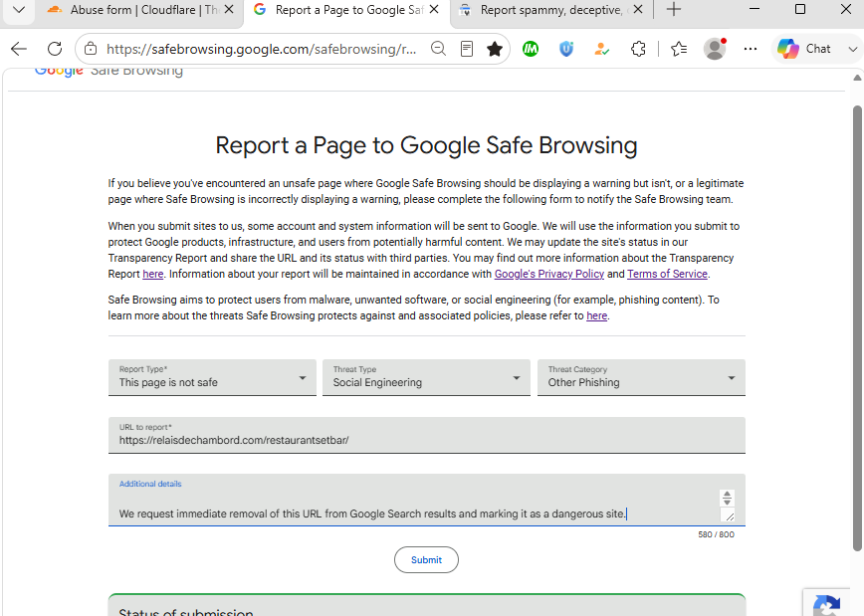The width and height of the screenshot is (864, 616).
Task: Open the browser extensions puzzle icon
Action: click(x=638, y=49)
